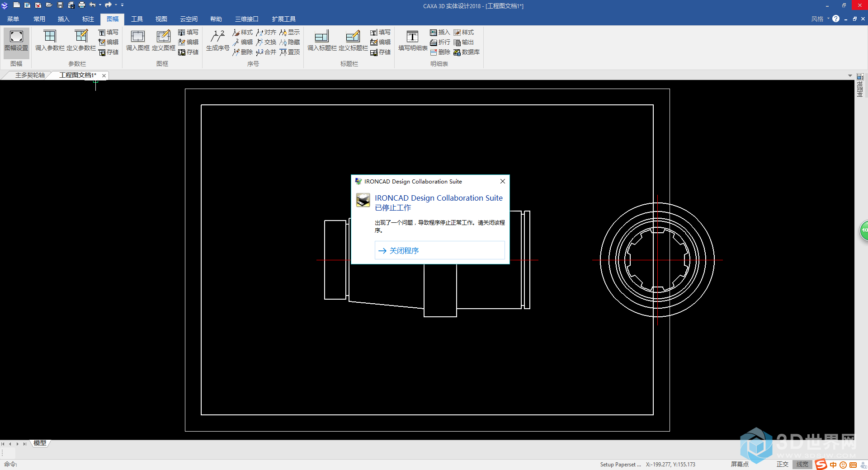
Task: Click 调入参数栏 to load a parameter bar
Action: click(50, 41)
